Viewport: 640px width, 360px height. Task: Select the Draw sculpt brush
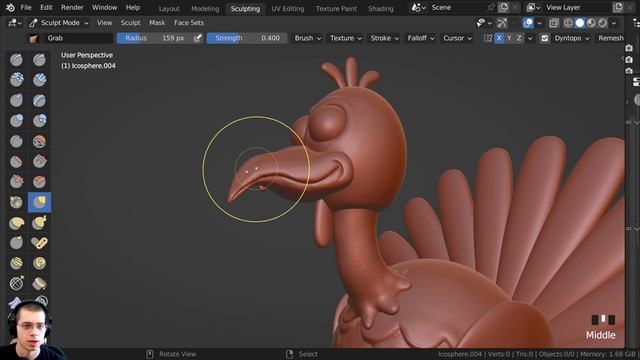[x=16, y=60]
